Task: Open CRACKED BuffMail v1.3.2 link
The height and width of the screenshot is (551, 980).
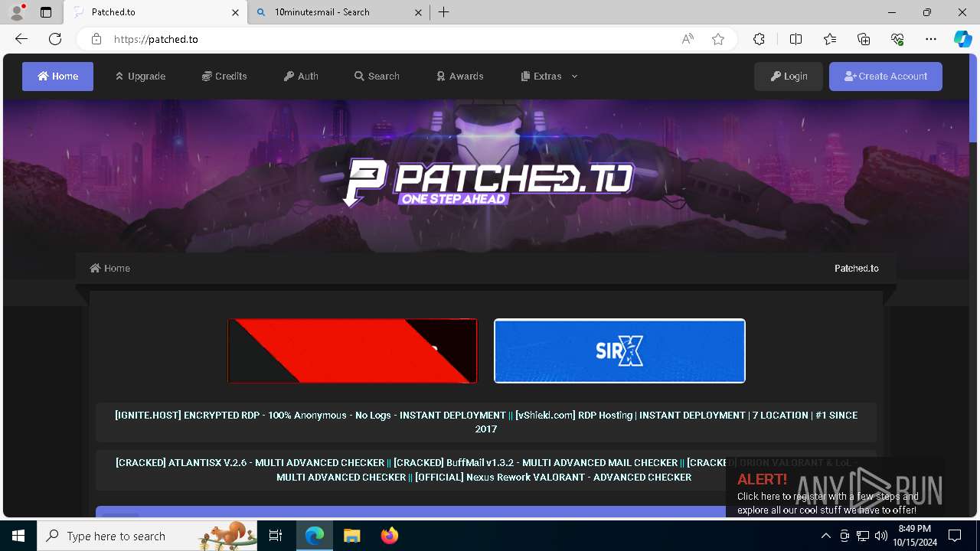Action: point(535,462)
